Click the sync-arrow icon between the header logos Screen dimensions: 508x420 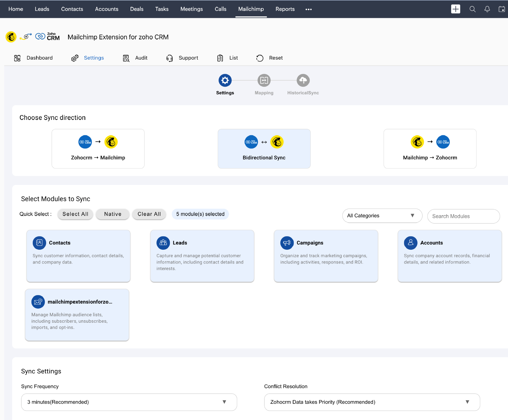pyautogui.click(x=26, y=37)
